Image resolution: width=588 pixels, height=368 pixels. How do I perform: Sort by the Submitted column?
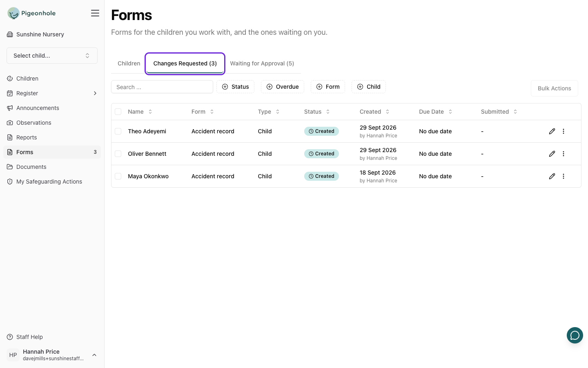click(x=499, y=112)
